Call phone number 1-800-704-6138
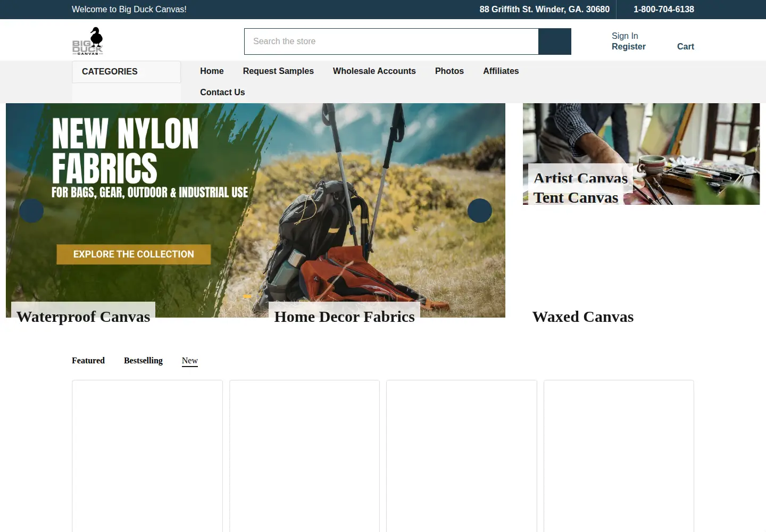Screen dimensions: 766x532 [x=664, y=9]
